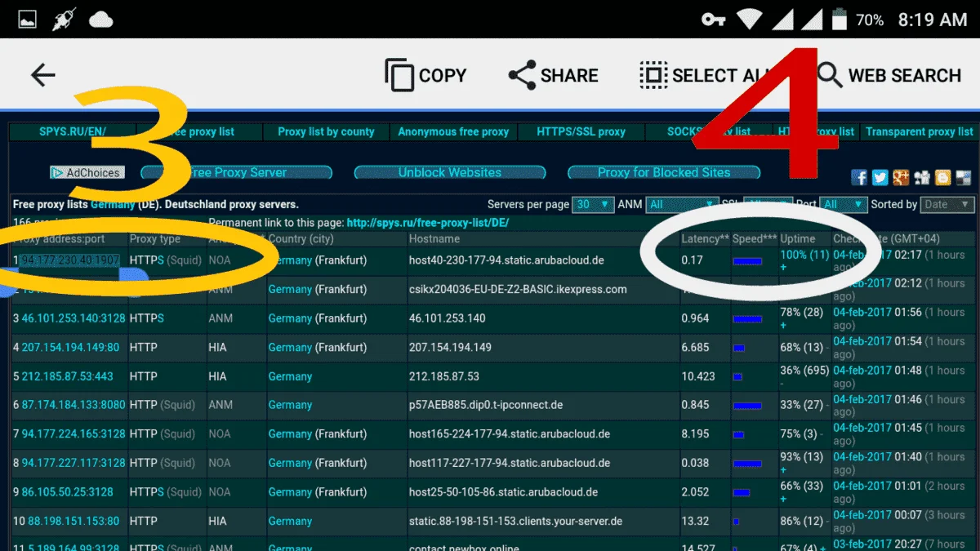Image resolution: width=980 pixels, height=551 pixels.
Task: Click Germany link in row 10
Action: [x=290, y=521]
